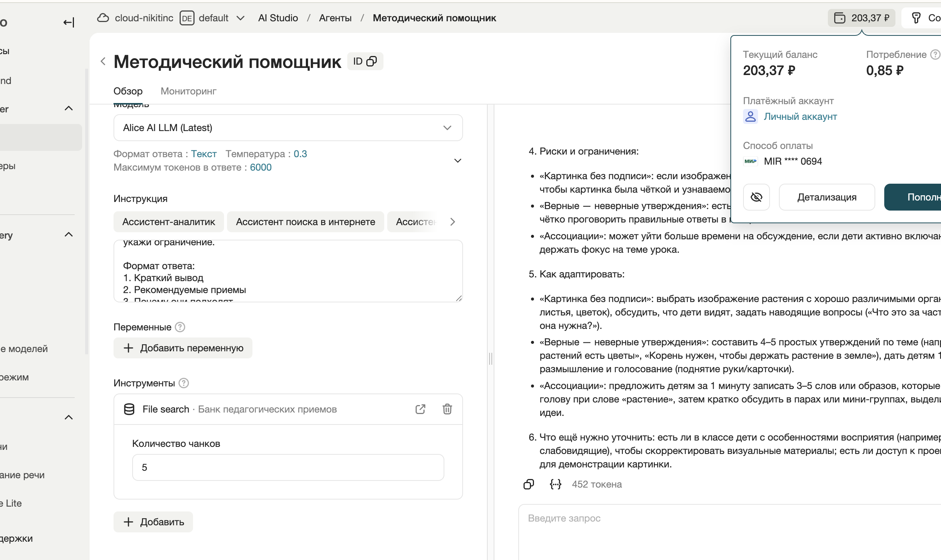Click the person icon beside Личный аккаунт

coord(751,116)
